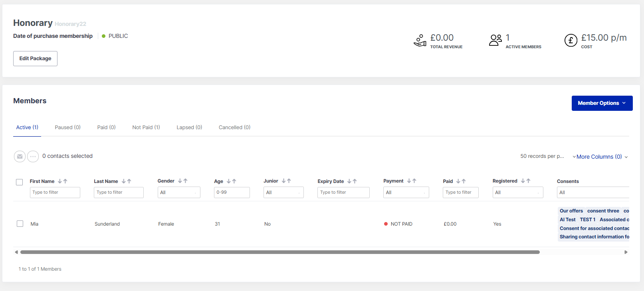Switch to the Not Paid tab
The image size is (644, 291).
(146, 128)
